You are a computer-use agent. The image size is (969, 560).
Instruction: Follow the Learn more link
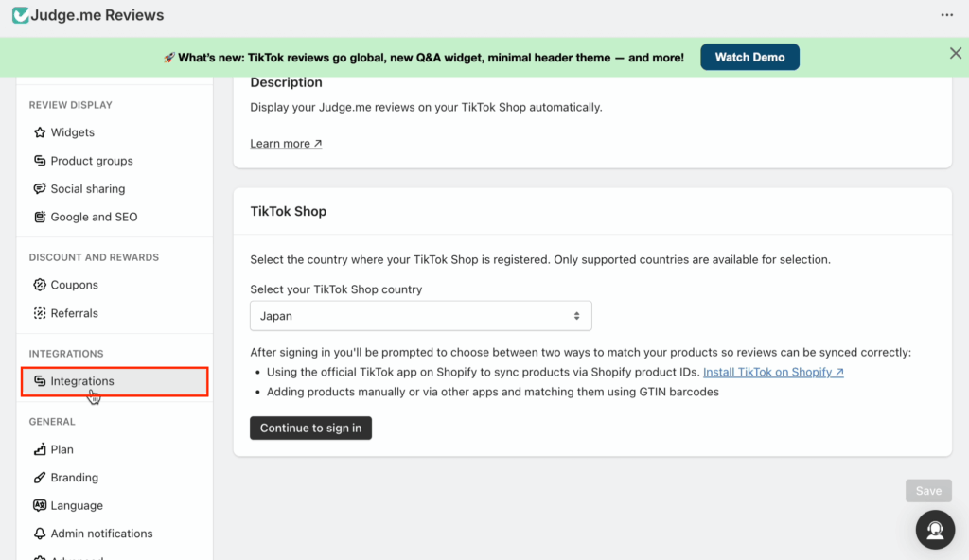point(286,144)
